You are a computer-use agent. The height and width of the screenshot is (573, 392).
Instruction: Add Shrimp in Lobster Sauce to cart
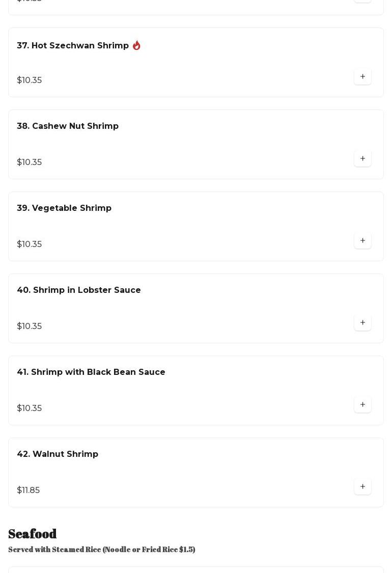pyautogui.click(x=362, y=322)
